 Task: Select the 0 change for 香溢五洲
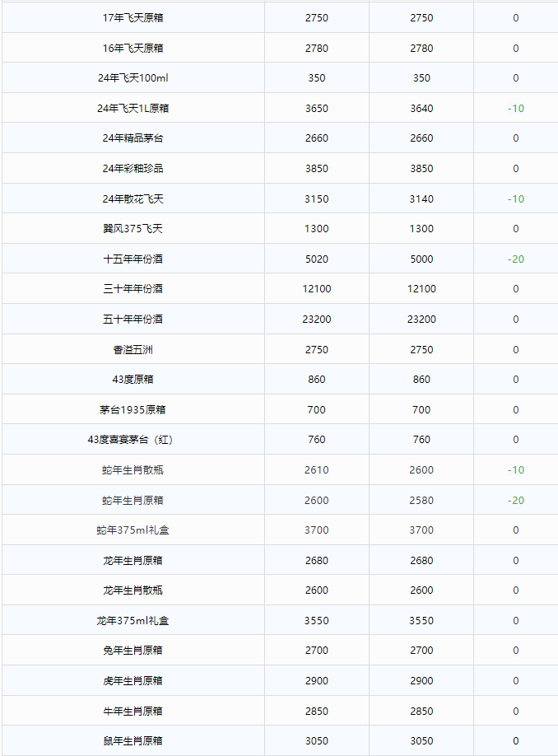pos(515,350)
